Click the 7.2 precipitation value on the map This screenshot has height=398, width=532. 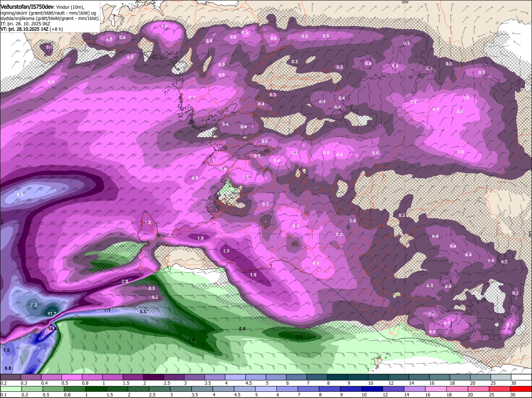click(34, 305)
